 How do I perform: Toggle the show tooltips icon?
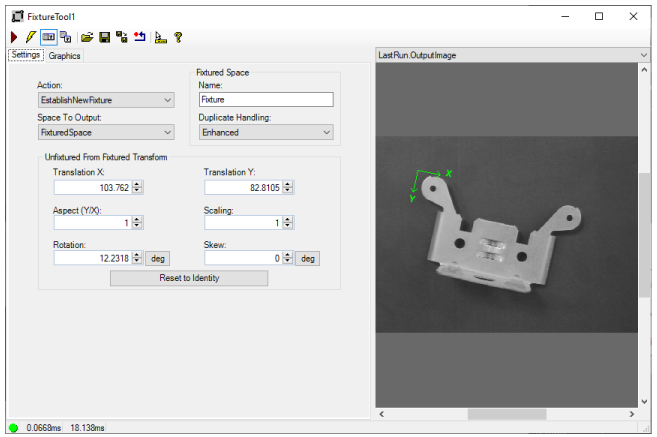[x=160, y=37]
